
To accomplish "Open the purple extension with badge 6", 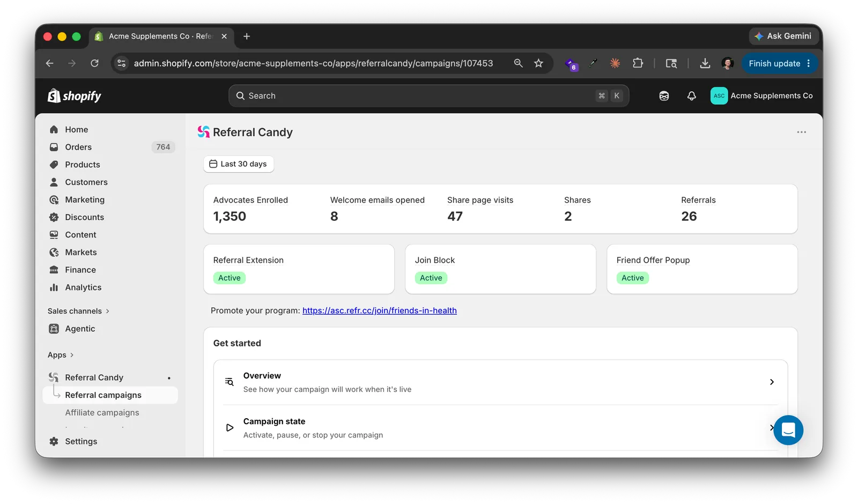I will pos(571,64).
